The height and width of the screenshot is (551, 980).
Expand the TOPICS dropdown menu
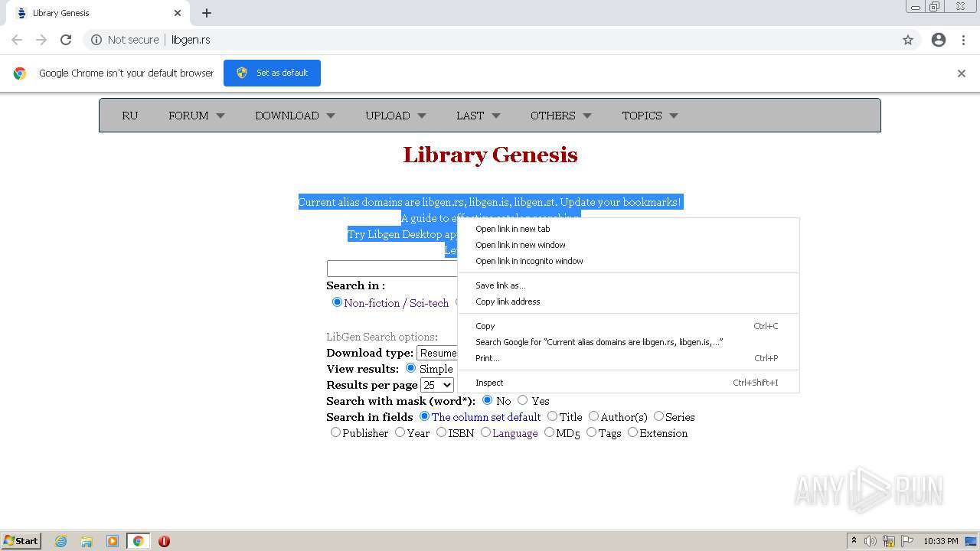tap(649, 116)
